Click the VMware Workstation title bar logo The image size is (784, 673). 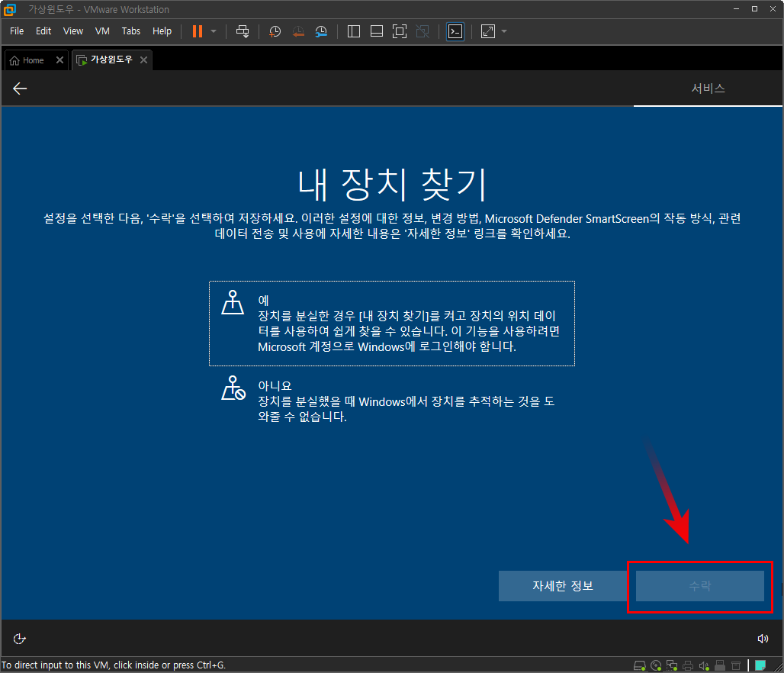pyautogui.click(x=9, y=9)
